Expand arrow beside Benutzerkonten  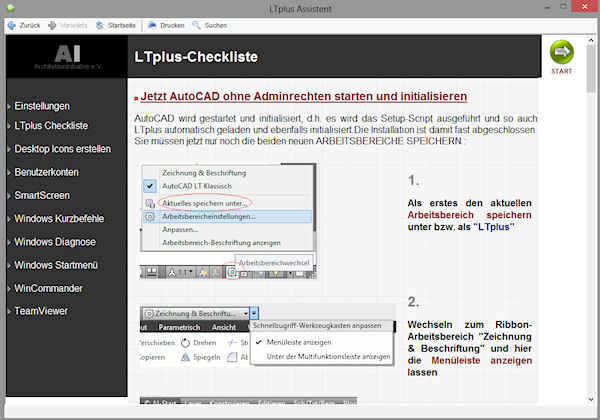(9, 173)
